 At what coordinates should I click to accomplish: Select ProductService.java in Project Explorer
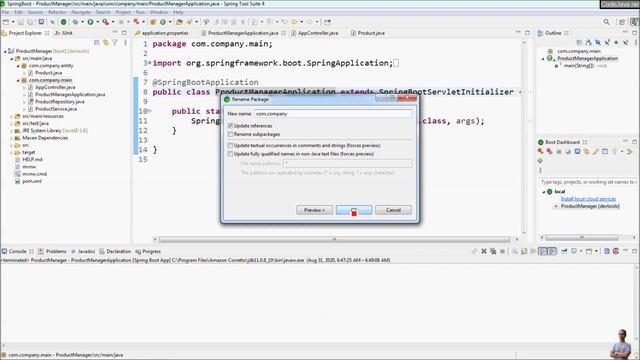[x=56, y=109]
